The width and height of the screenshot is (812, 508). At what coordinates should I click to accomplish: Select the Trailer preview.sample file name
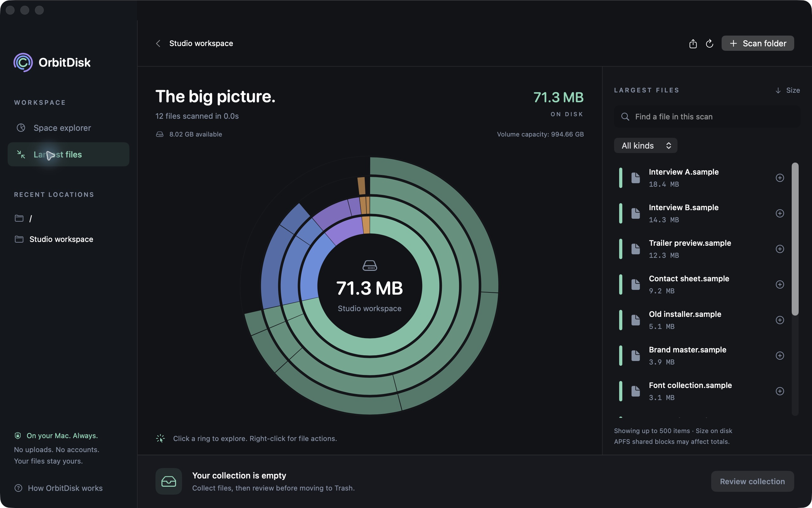pos(690,243)
